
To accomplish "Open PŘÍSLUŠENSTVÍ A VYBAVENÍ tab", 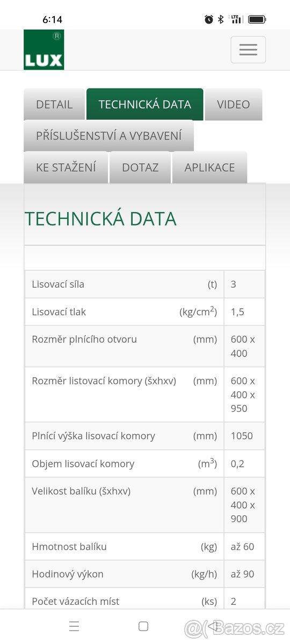I will (x=109, y=136).
